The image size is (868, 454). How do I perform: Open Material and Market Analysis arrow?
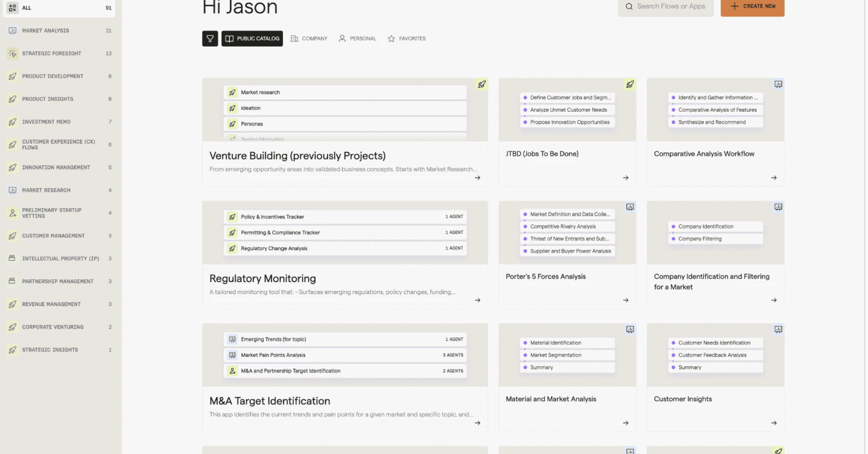coord(625,423)
